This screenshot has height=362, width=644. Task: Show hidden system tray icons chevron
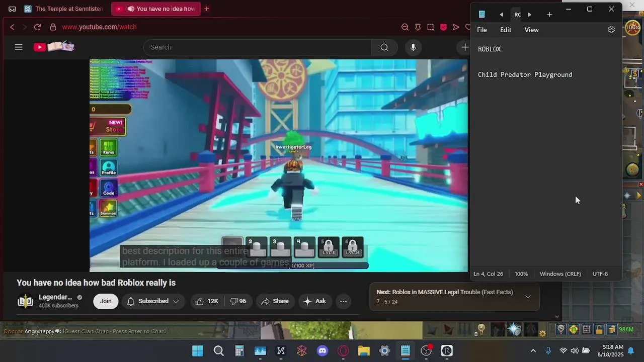[533, 351]
